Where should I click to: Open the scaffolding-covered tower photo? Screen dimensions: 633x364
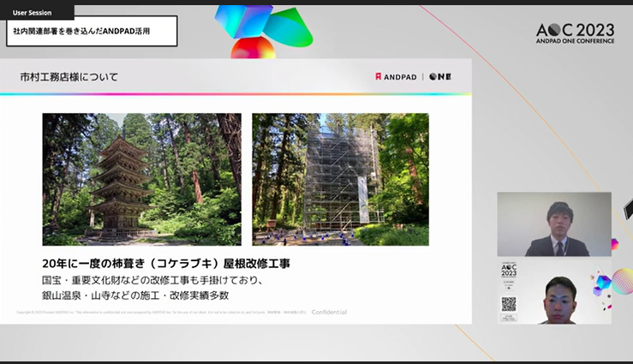pos(340,179)
